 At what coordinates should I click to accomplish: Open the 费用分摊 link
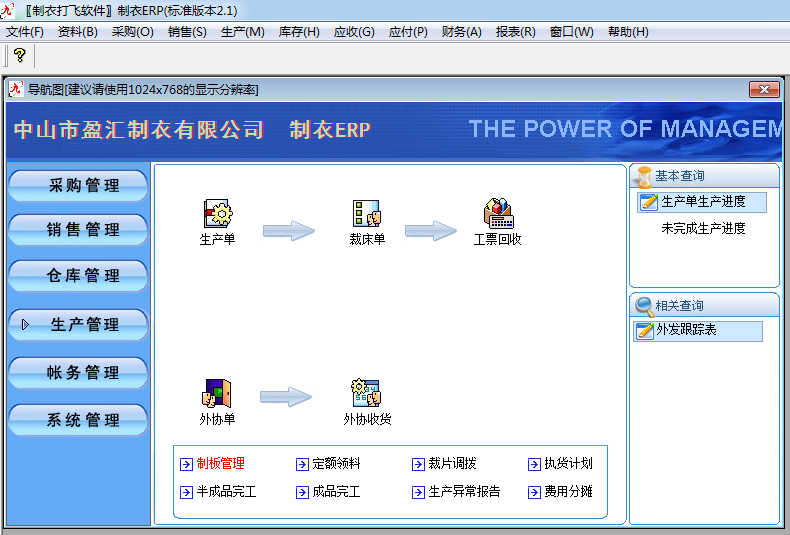point(568,492)
